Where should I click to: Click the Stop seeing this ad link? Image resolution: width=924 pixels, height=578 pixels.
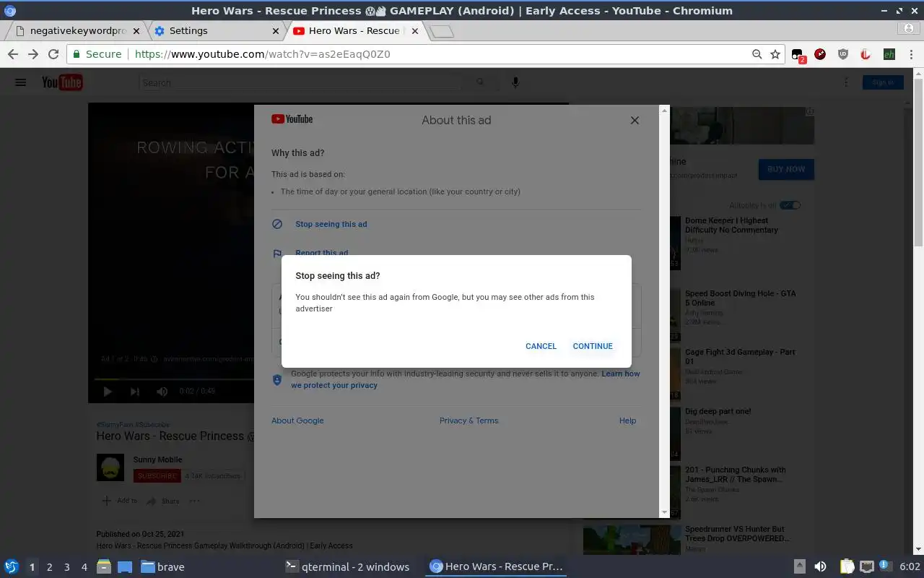pyautogui.click(x=331, y=224)
